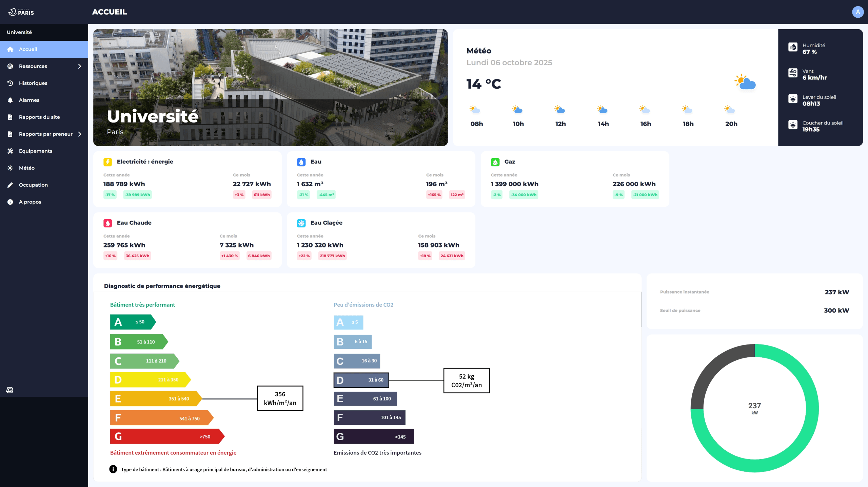Click the Gaz flame icon
Viewport: 868px width, 487px height.
click(495, 162)
